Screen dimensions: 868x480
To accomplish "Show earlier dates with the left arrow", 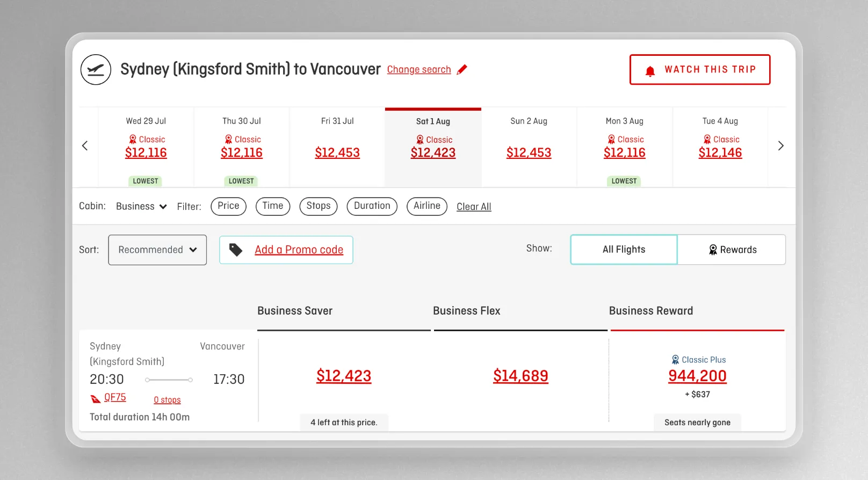I will [85, 146].
